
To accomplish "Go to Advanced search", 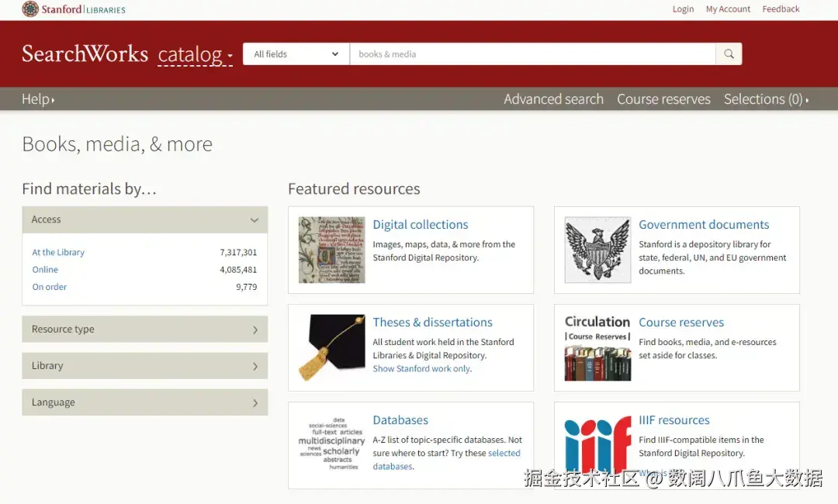I will 553,99.
